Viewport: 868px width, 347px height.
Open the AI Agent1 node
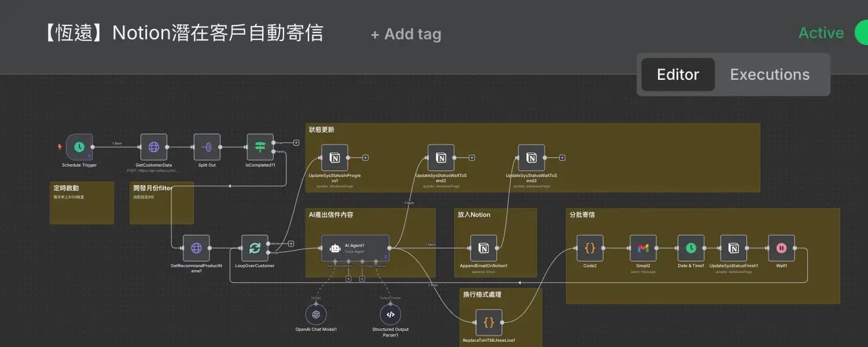[x=355, y=248]
